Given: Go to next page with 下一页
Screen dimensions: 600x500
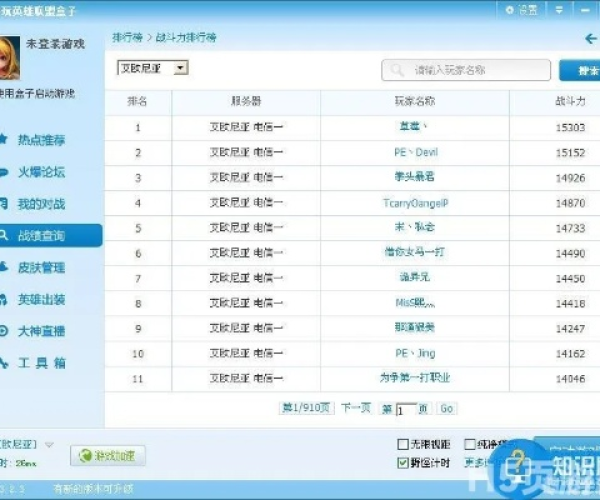Looking at the screenshot, I should coord(356,408).
